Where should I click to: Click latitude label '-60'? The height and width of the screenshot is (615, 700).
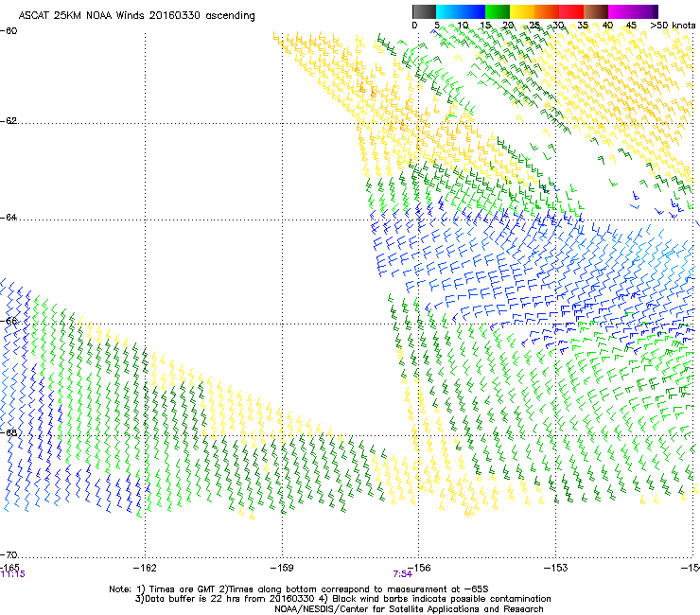coord(9,31)
